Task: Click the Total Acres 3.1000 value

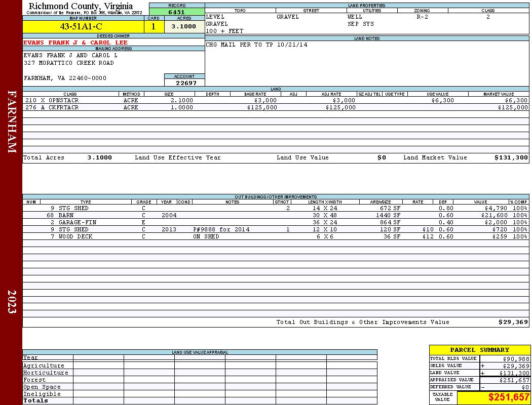Action: (99, 157)
